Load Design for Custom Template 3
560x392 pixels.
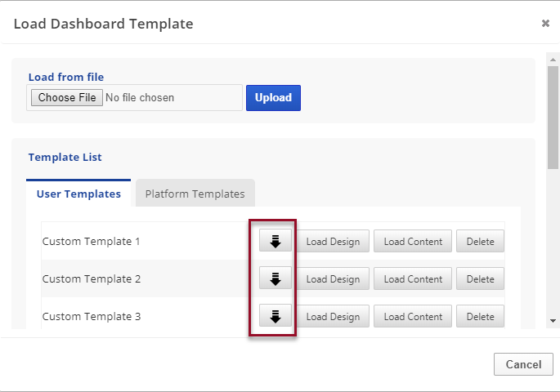[333, 317]
